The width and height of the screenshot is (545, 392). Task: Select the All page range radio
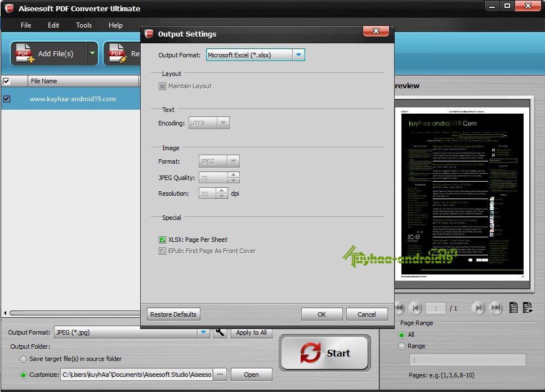click(402, 335)
